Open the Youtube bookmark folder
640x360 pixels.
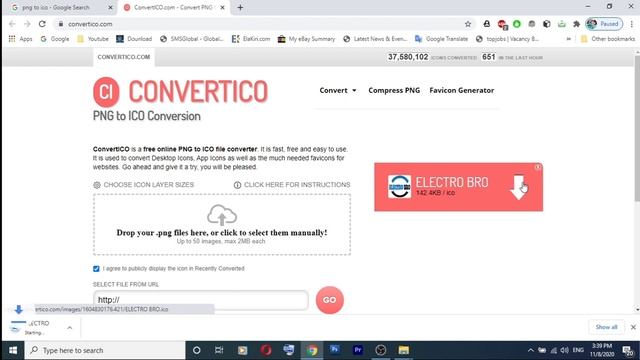coord(93,39)
